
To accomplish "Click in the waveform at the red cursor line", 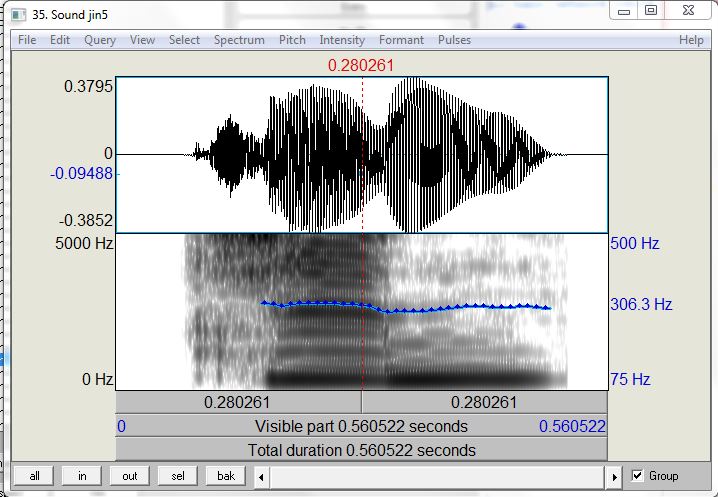I will pos(363,155).
